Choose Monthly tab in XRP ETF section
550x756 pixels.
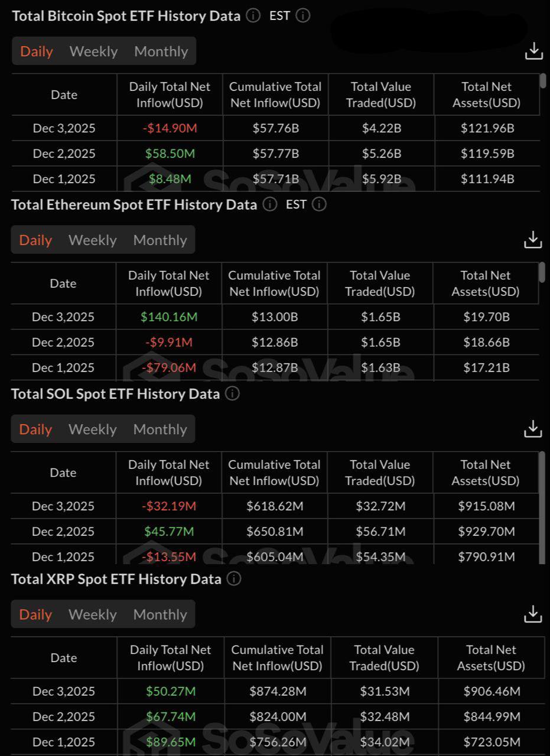[160, 615]
